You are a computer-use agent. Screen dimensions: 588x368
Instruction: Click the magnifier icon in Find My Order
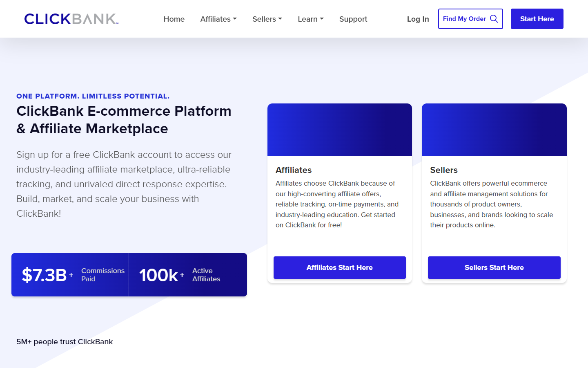[x=494, y=19]
